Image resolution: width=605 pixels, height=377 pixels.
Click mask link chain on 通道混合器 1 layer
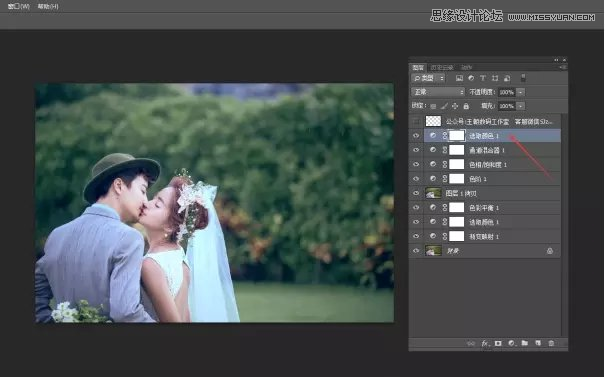(445, 150)
